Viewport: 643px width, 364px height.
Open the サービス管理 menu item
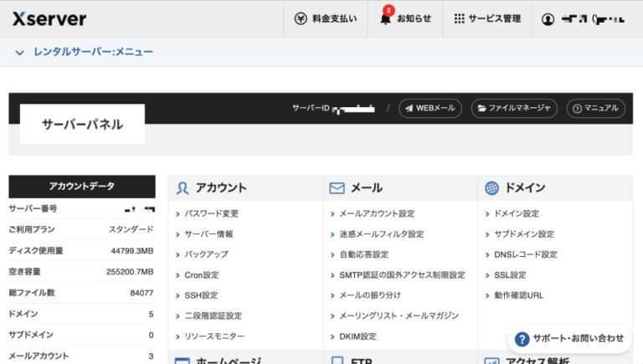(x=494, y=18)
